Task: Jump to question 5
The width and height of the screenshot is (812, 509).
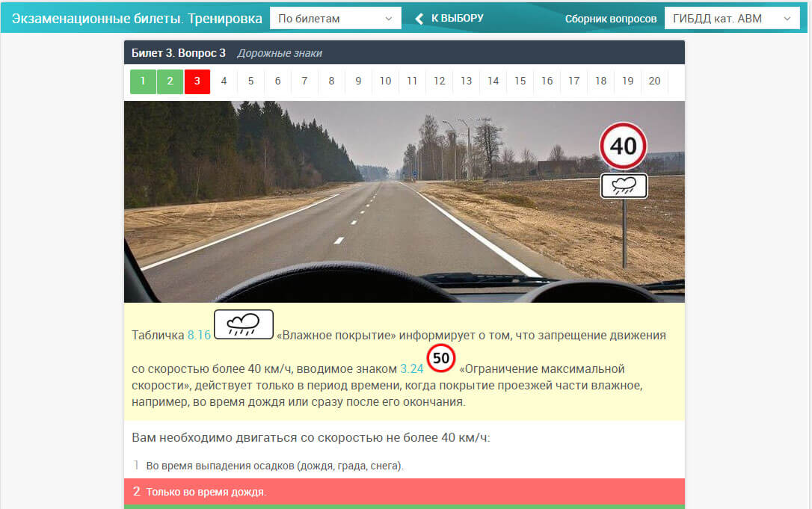Action: tap(250, 81)
